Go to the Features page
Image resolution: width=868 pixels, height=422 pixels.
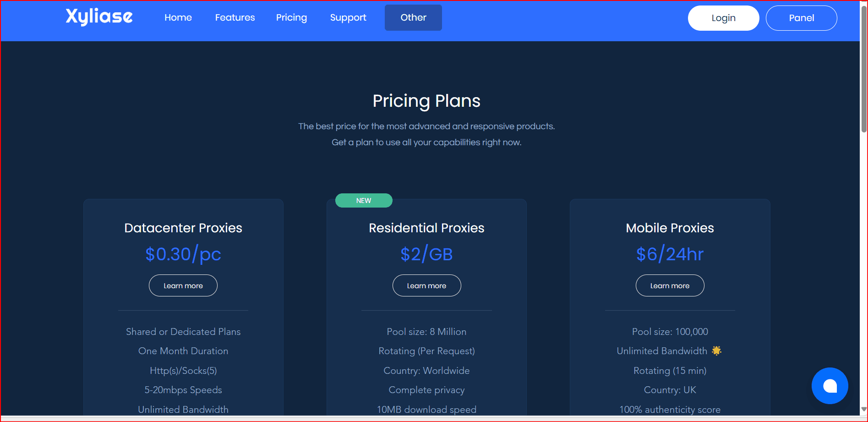click(x=235, y=17)
